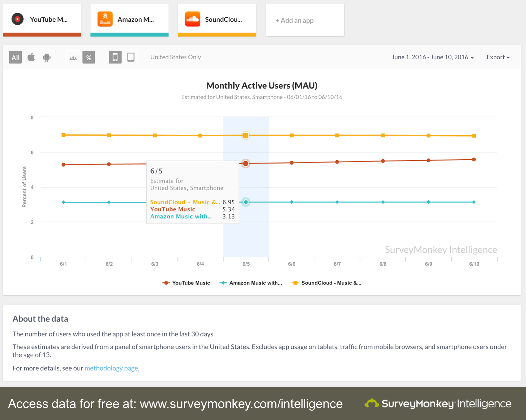Filter by Android platform
This screenshot has width=526, height=420.
coord(47,57)
